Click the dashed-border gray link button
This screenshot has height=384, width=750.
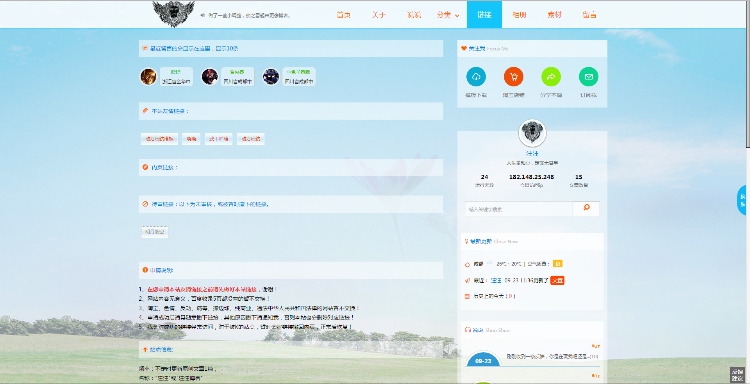tap(154, 232)
